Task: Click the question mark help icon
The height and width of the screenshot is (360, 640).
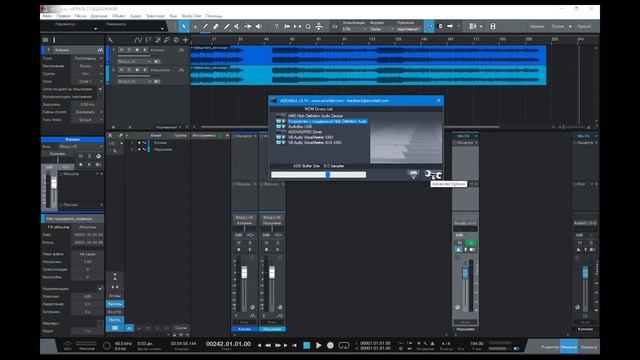Action: tap(276, 27)
